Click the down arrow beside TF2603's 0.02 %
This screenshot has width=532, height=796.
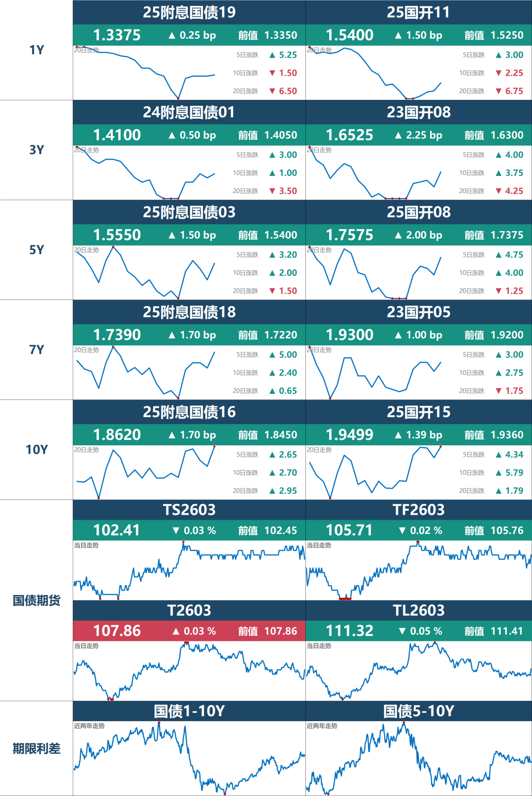(x=402, y=531)
